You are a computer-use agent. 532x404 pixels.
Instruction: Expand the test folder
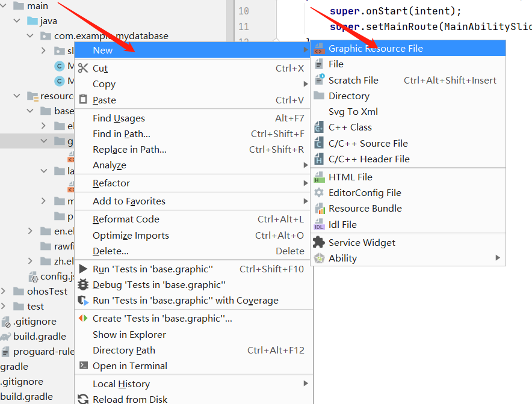4,306
